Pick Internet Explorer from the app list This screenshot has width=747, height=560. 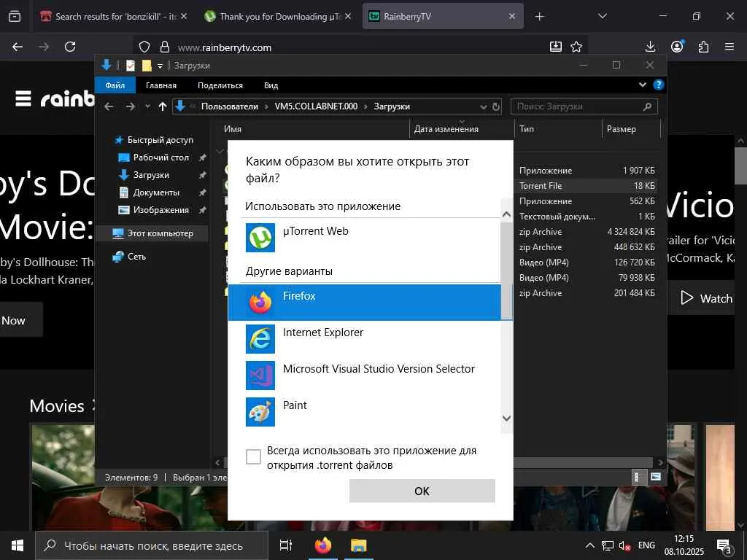tap(365, 338)
